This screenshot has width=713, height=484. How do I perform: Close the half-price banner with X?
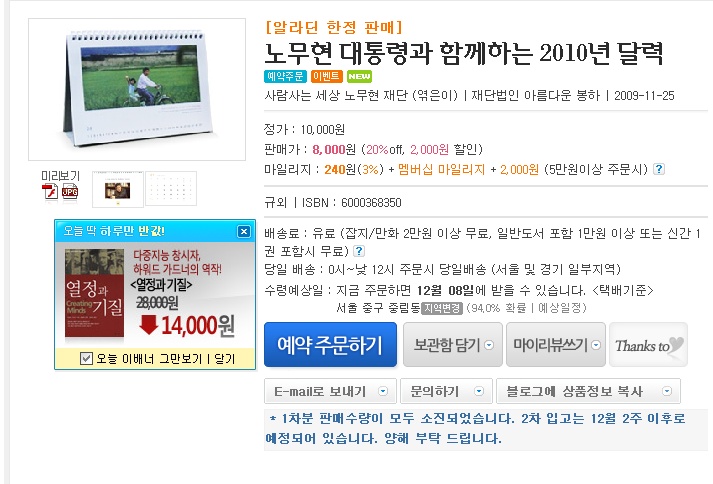[244, 231]
